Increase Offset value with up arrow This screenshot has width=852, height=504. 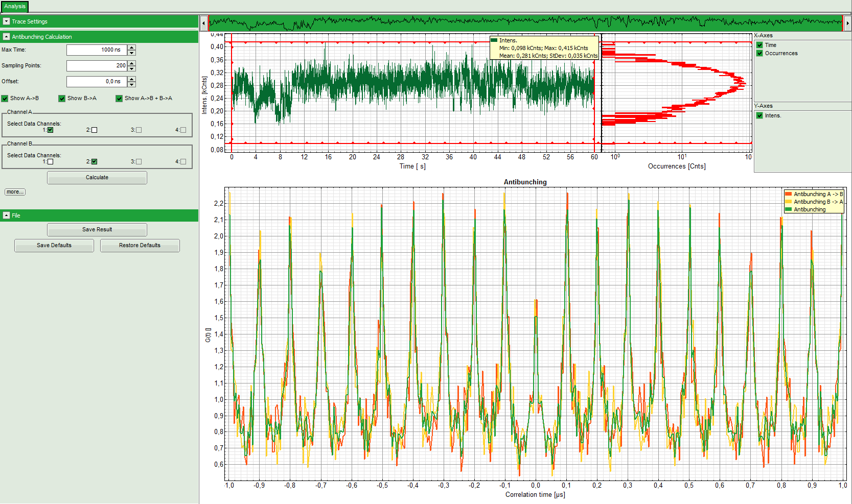(132, 79)
